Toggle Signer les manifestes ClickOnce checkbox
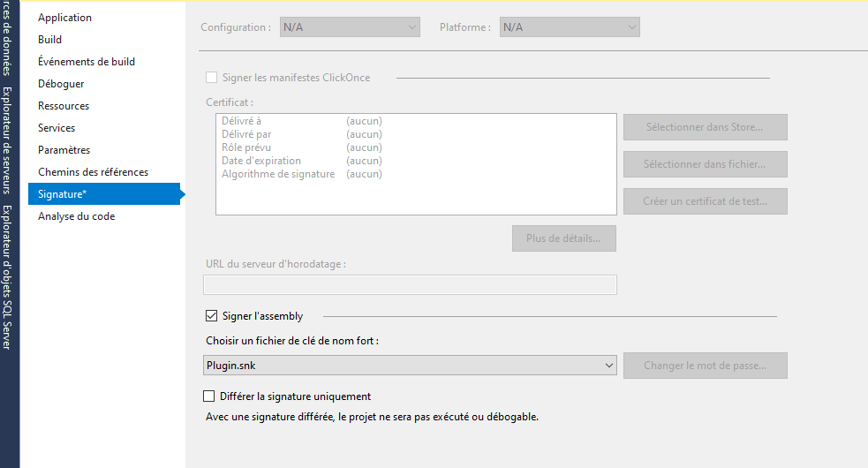Viewport: 868px width, 468px height. [211, 78]
